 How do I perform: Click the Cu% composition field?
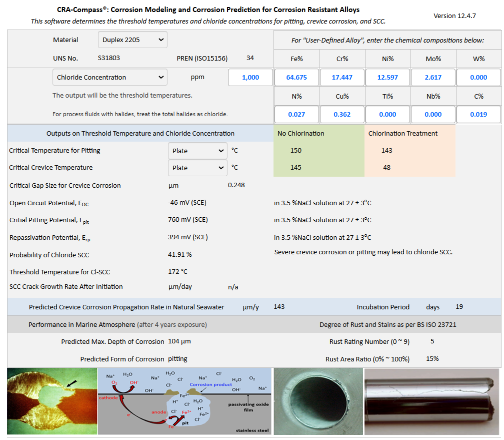[x=342, y=114]
